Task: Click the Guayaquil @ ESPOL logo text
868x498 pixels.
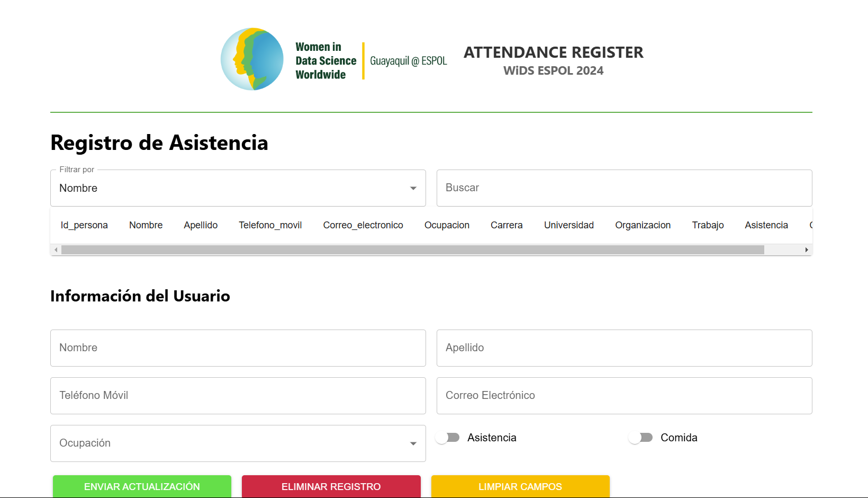Action: pos(409,61)
